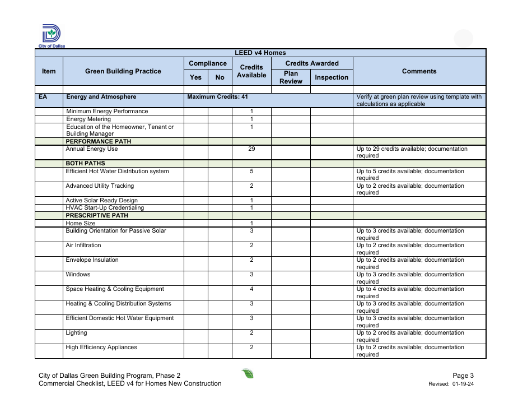Click the Plan Review column header

[291, 77]
